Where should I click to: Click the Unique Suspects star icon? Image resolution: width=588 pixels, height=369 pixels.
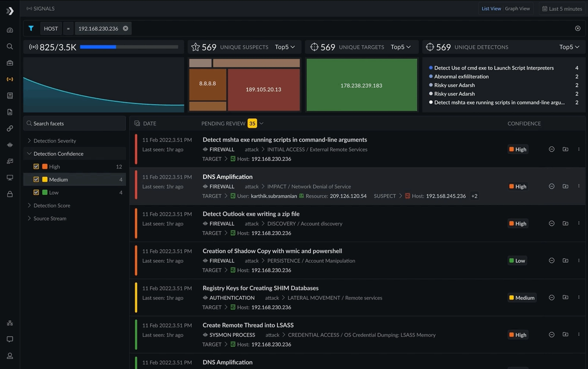click(196, 47)
